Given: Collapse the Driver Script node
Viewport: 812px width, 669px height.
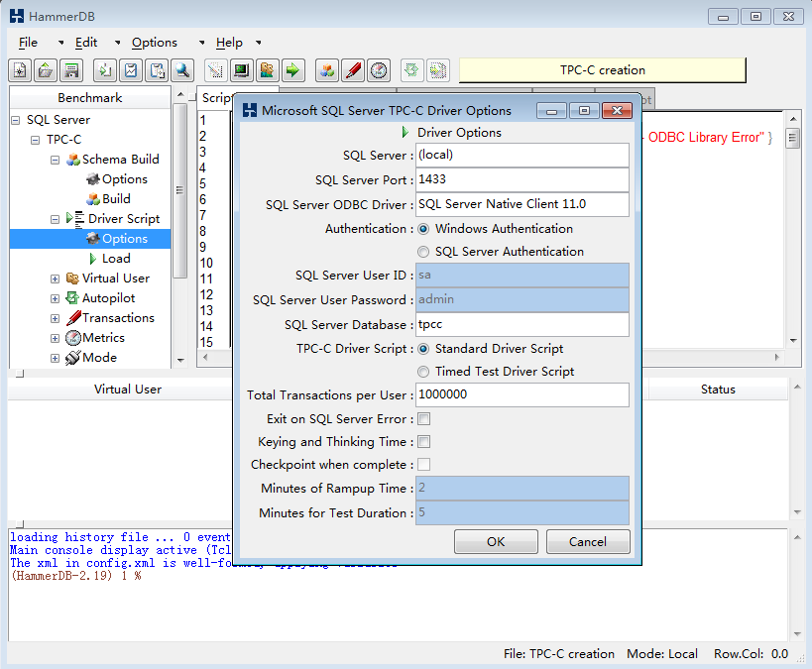Looking at the screenshot, I should (55, 220).
